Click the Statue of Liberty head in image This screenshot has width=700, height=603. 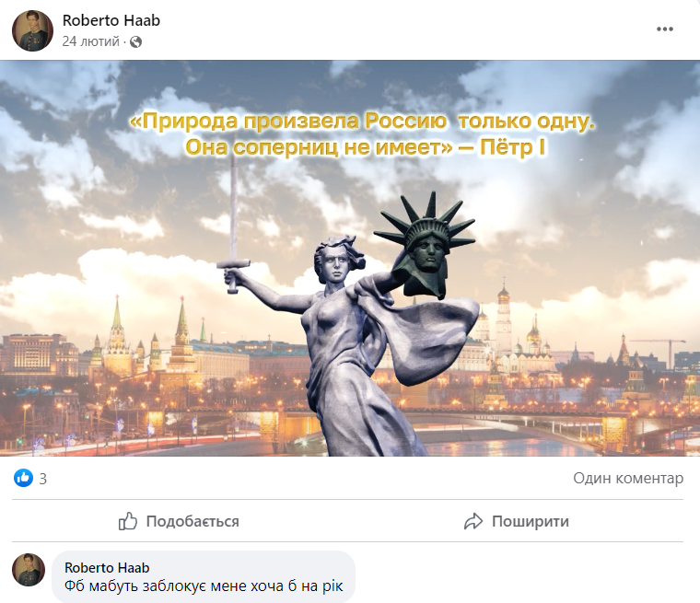tap(426, 247)
